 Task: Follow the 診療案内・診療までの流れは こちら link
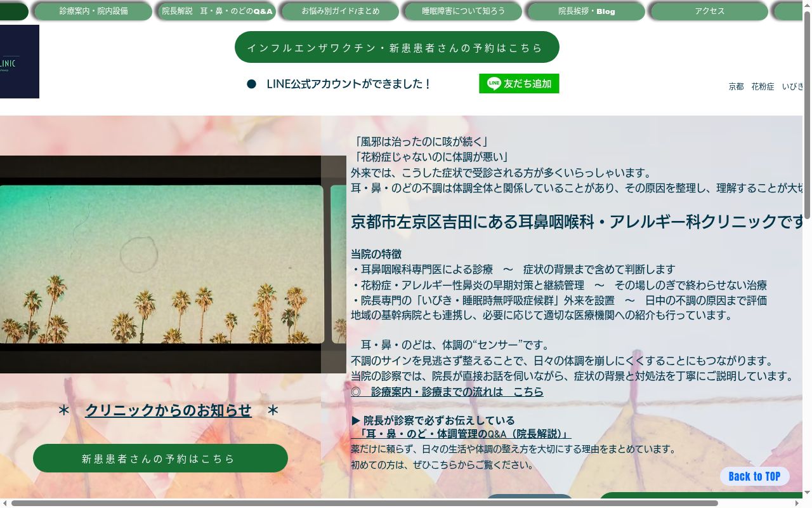(447, 392)
